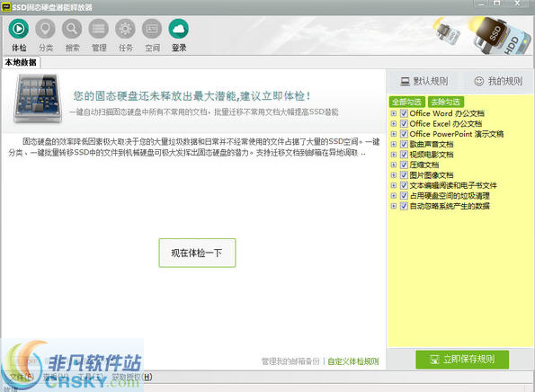Screen dimensions: 535x392
Task: Select the 文本编辑阅读和电子书文件 label
Action: point(453,185)
